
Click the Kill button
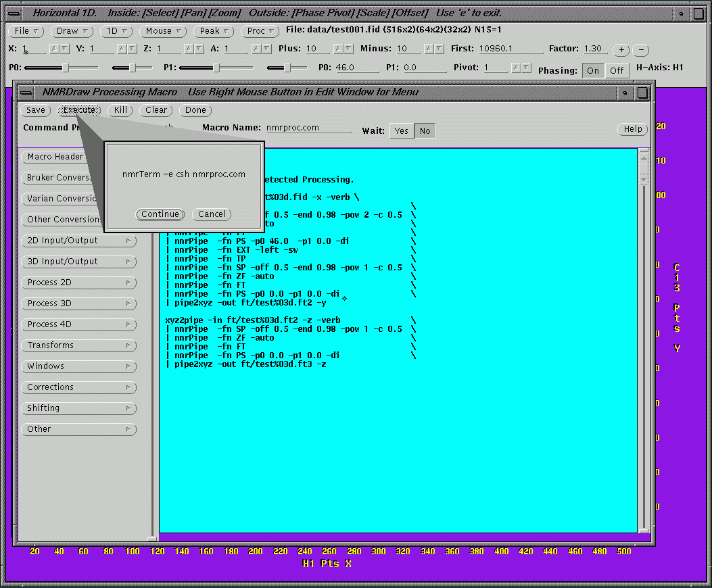[120, 110]
